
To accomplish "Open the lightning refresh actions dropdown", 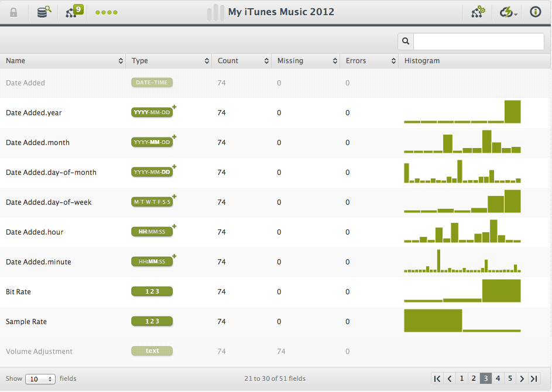I will pos(508,12).
